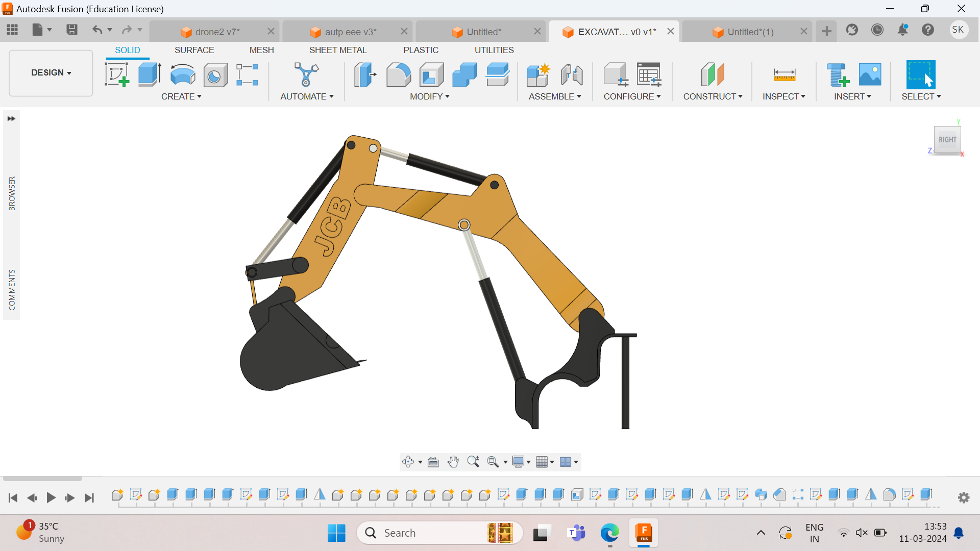The image size is (980, 551).
Task: Open the MODIFY dropdown menu
Action: pyautogui.click(x=429, y=96)
